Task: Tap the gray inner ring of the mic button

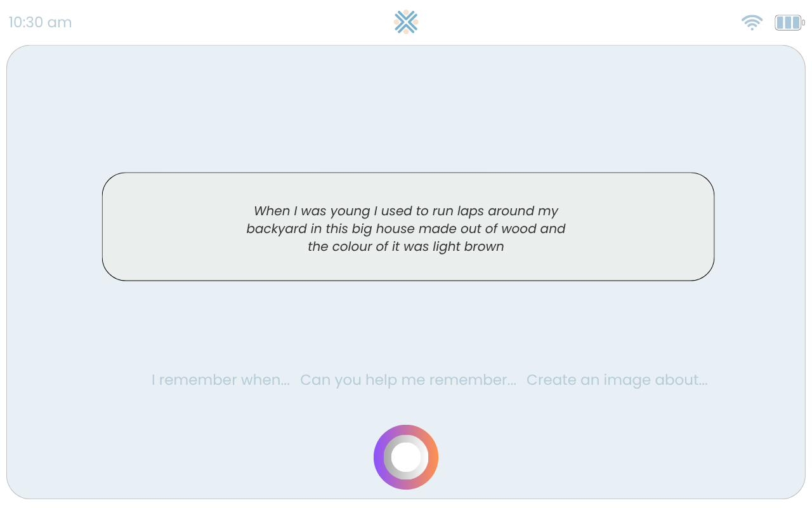Action: click(388, 457)
